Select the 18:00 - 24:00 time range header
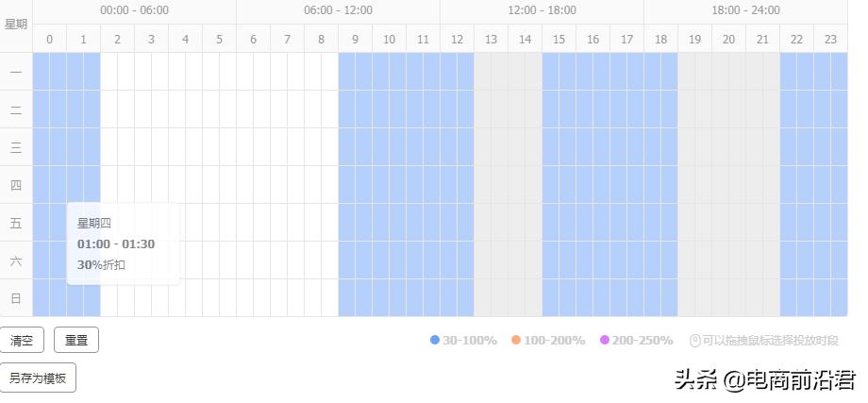 (745, 10)
